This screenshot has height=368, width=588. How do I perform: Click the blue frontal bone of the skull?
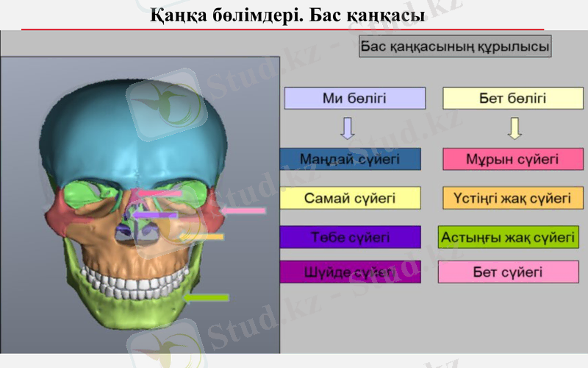click(133, 135)
